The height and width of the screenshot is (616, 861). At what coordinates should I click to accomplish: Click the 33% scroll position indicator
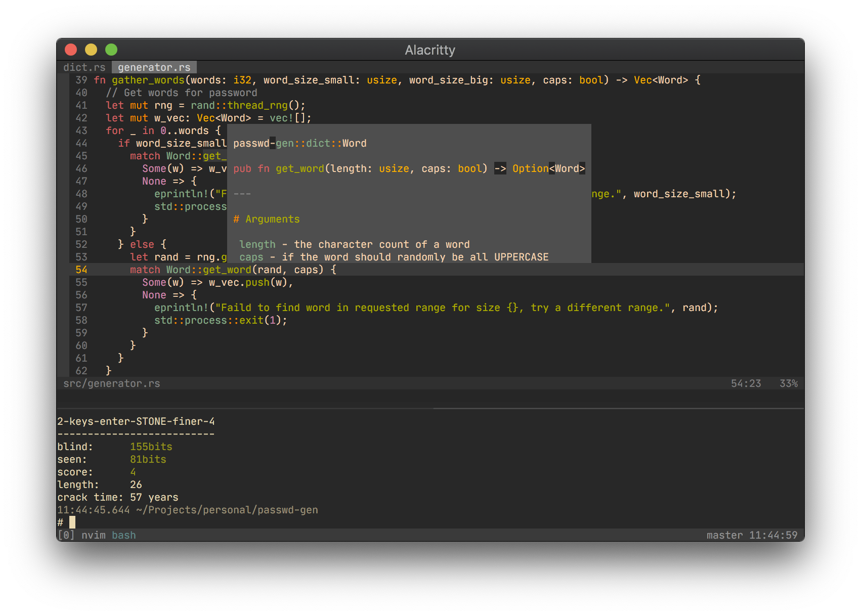(x=788, y=383)
